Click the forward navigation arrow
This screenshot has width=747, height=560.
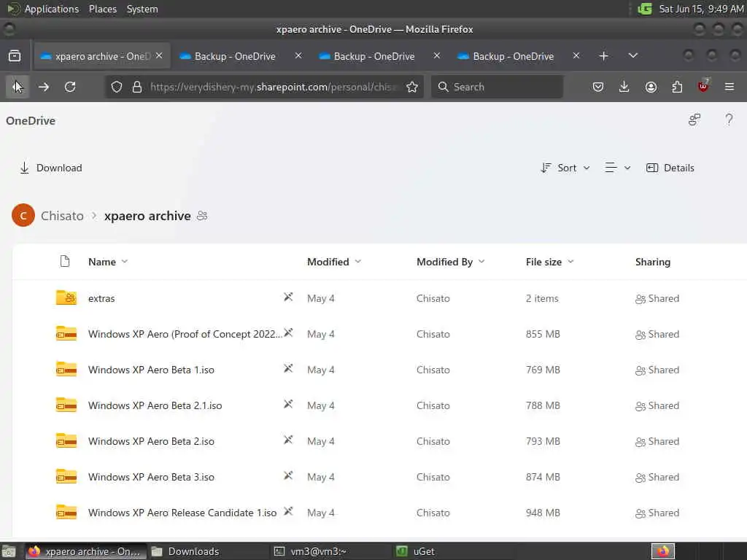pyautogui.click(x=44, y=87)
